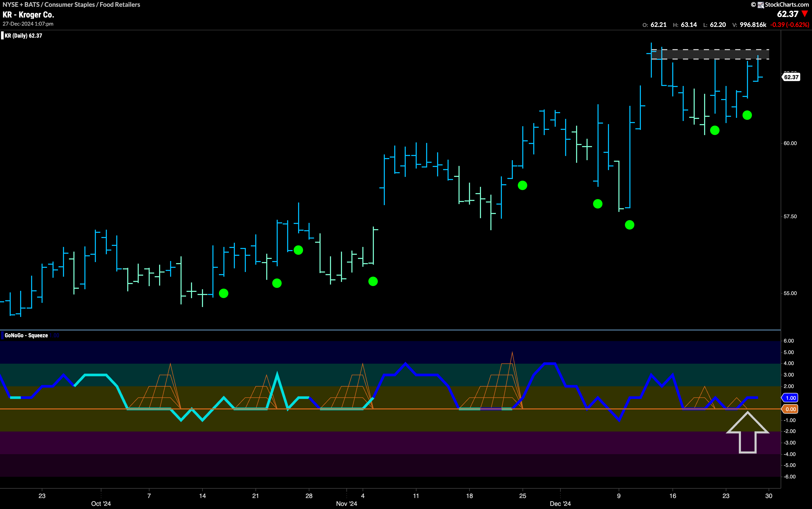Click the 27-Dec-2024 1:07:pm timestamp

coord(28,24)
